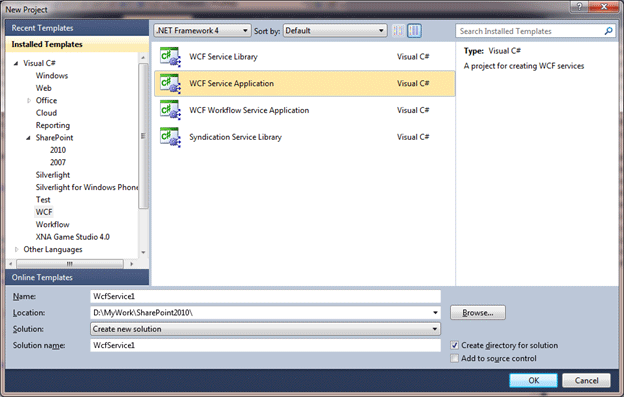Click the Solution name text field
Screen dimensions: 624x397
pyautogui.click(x=265, y=345)
